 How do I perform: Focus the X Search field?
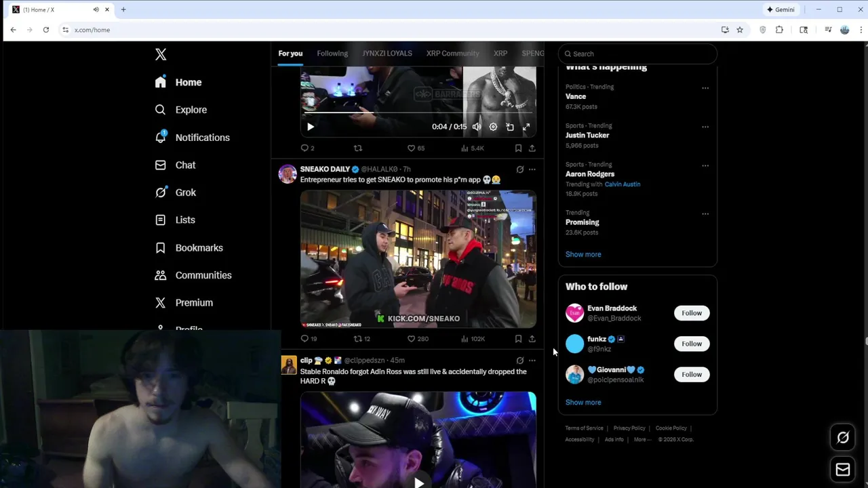point(637,54)
